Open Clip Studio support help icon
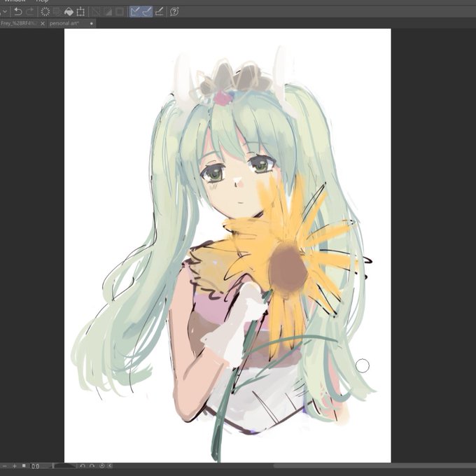This screenshot has width=476, height=476. tap(174, 12)
